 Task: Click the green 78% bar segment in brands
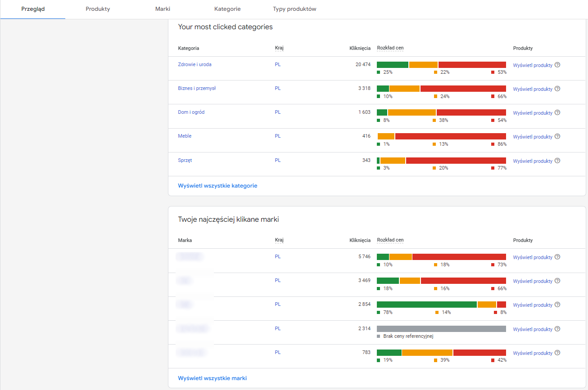[x=427, y=305]
